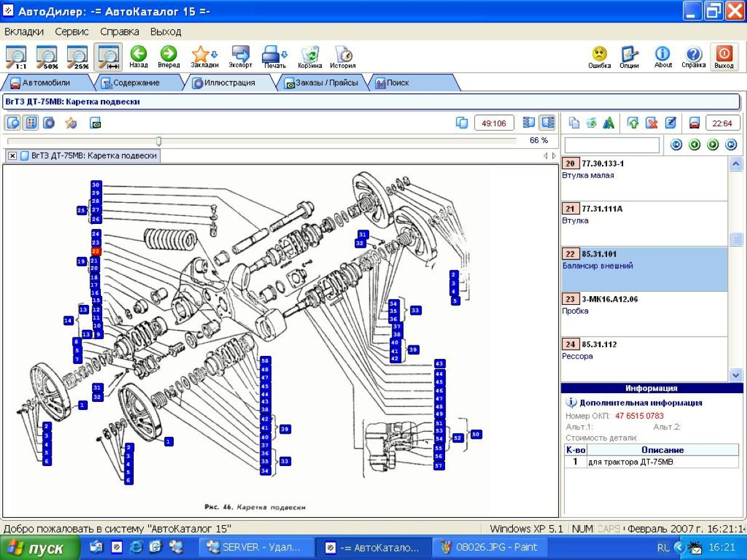The width and height of the screenshot is (747, 560).
Task: Toggle the right-side parts list layout button
Action: tap(547, 123)
